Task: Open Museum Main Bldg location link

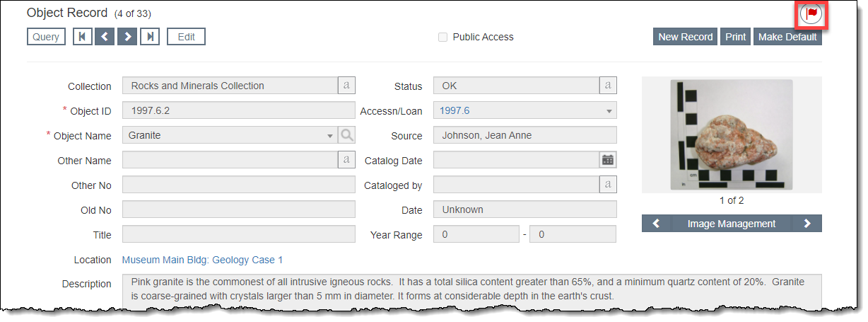Action: 202,260
